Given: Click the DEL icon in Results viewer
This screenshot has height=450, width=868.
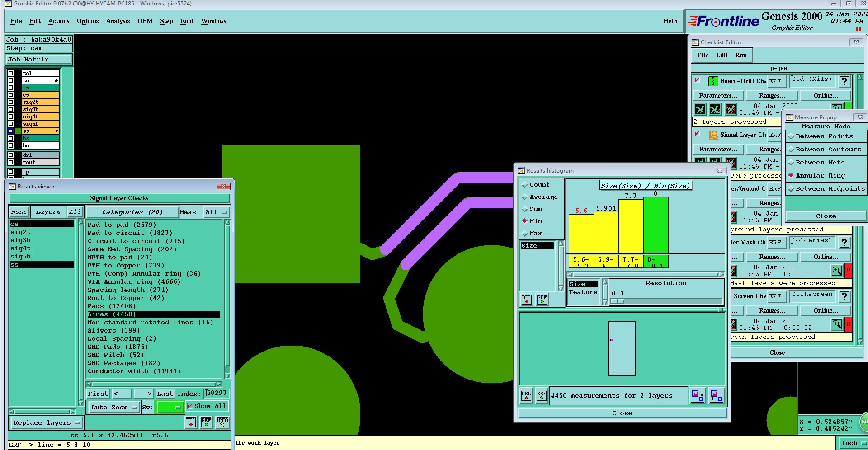Looking at the screenshot, I should 191,422.
